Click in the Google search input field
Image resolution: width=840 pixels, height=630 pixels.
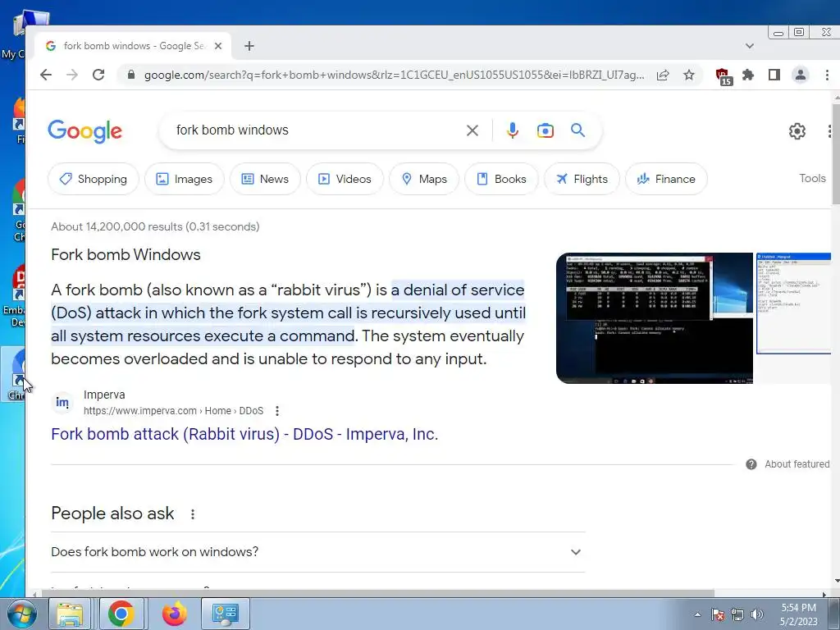pos(316,130)
